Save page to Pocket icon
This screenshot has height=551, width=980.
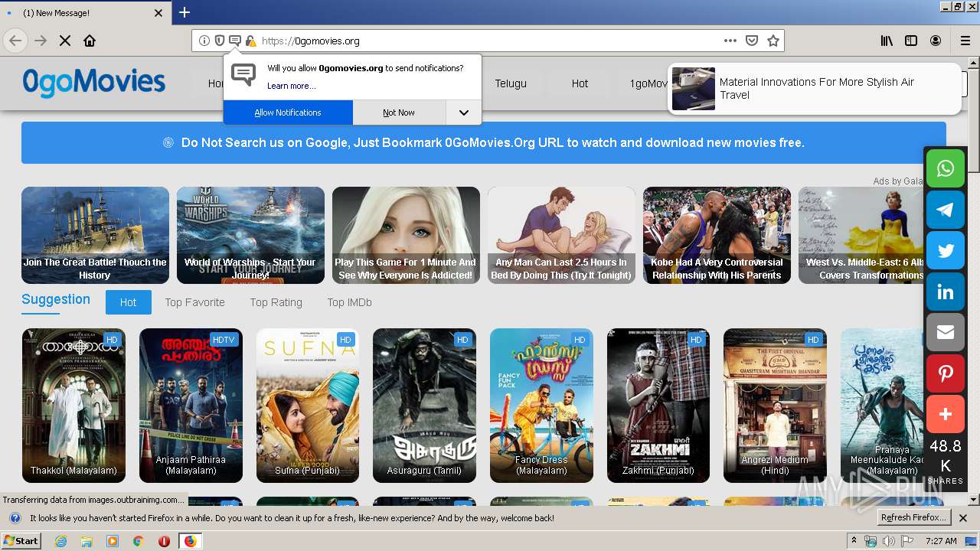pos(752,41)
